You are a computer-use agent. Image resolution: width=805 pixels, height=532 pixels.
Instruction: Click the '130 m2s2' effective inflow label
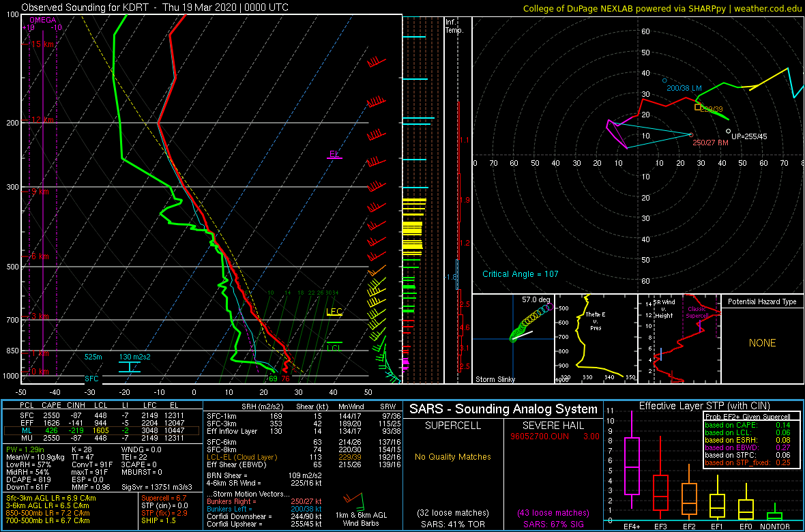(x=135, y=357)
